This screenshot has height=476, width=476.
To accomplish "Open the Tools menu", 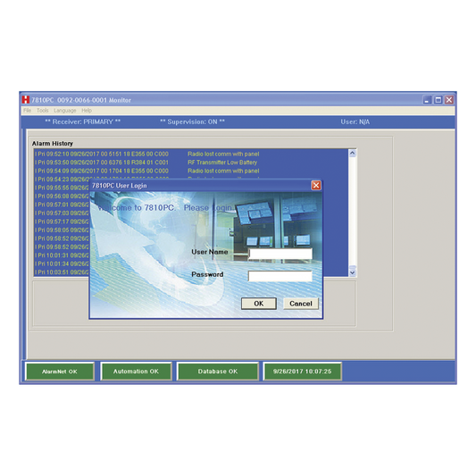I will pos(43,111).
